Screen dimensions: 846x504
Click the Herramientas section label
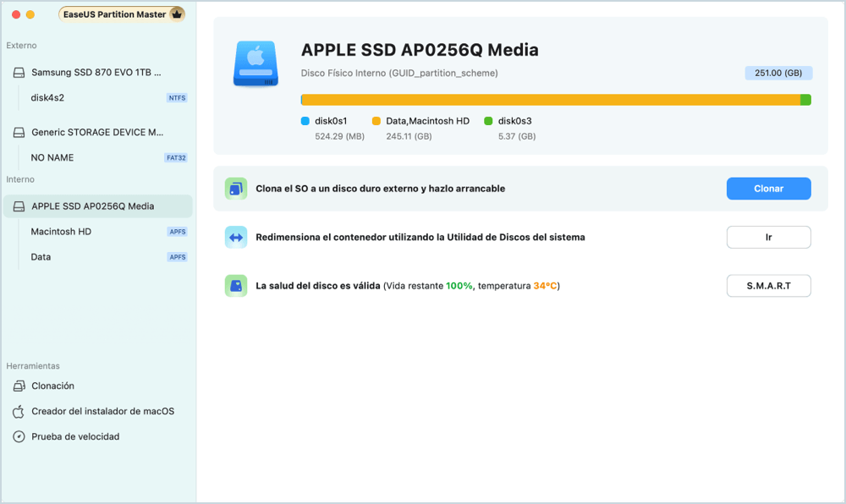[x=33, y=365]
